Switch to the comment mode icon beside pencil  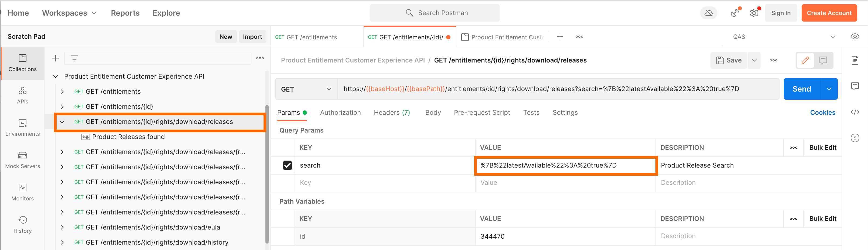[x=823, y=60]
